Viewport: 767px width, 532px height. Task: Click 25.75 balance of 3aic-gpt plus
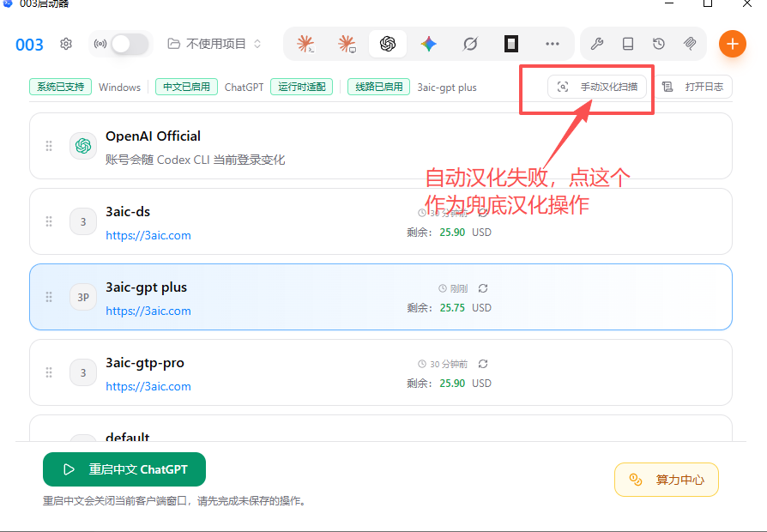(452, 308)
